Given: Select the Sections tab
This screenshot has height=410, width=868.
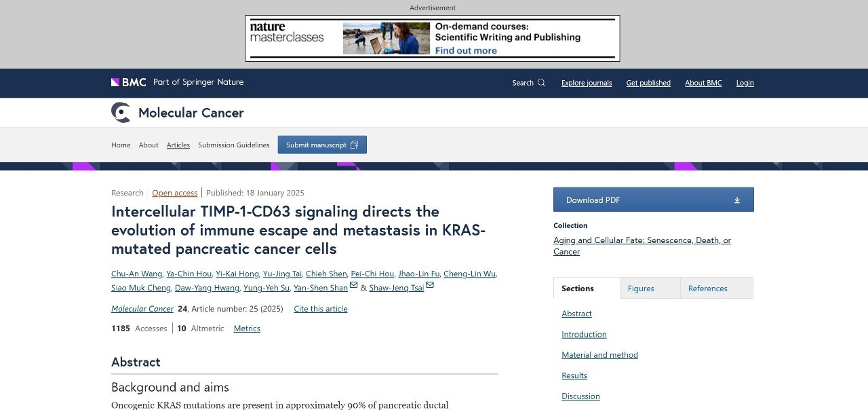Looking at the screenshot, I should click(x=578, y=288).
